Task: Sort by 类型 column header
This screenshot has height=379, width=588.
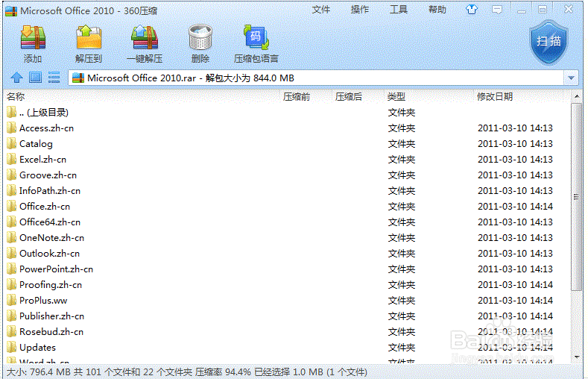Action: point(396,97)
